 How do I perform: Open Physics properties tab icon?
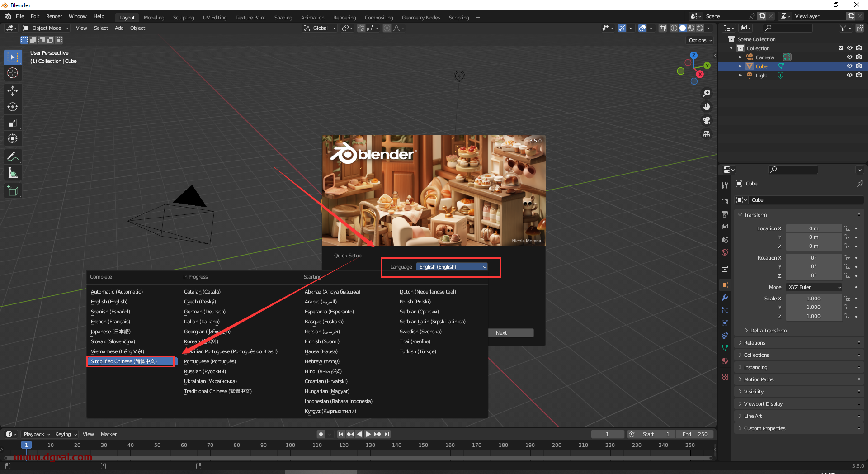[725, 323]
